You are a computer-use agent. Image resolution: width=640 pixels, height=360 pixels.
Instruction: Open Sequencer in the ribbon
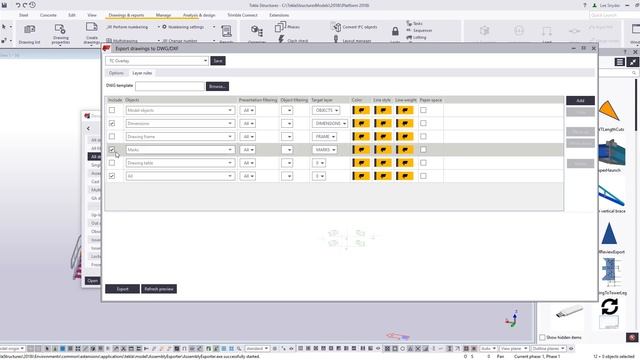pyautogui.click(x=419, y=31)
